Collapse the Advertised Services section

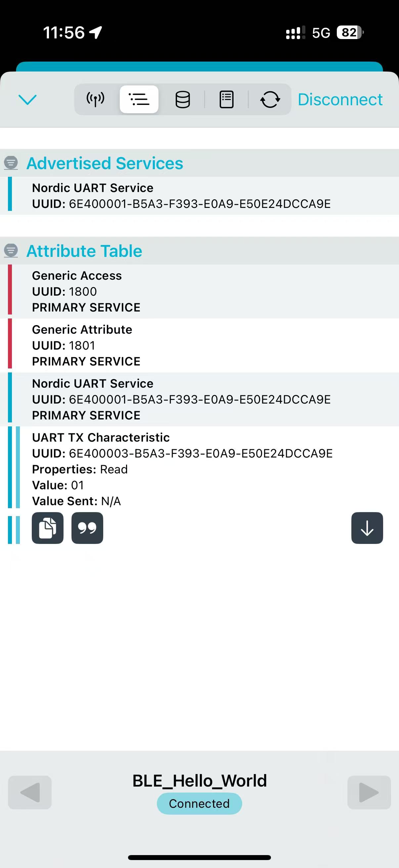[11, 163]
